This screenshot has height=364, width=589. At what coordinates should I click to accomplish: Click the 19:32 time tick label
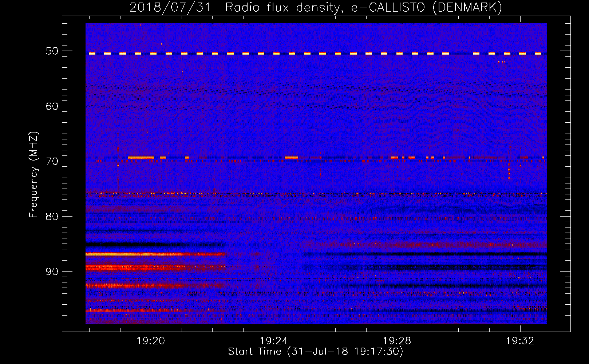coord(520,341)
